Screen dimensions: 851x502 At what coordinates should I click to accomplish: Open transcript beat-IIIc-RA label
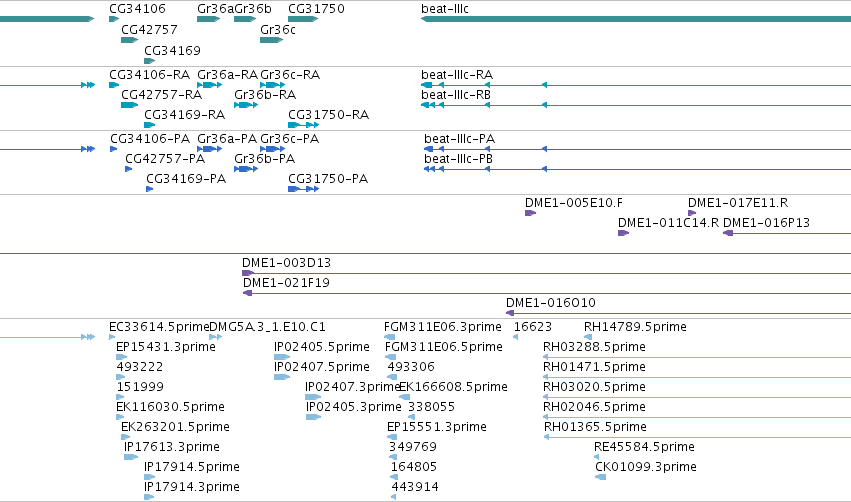457,74
